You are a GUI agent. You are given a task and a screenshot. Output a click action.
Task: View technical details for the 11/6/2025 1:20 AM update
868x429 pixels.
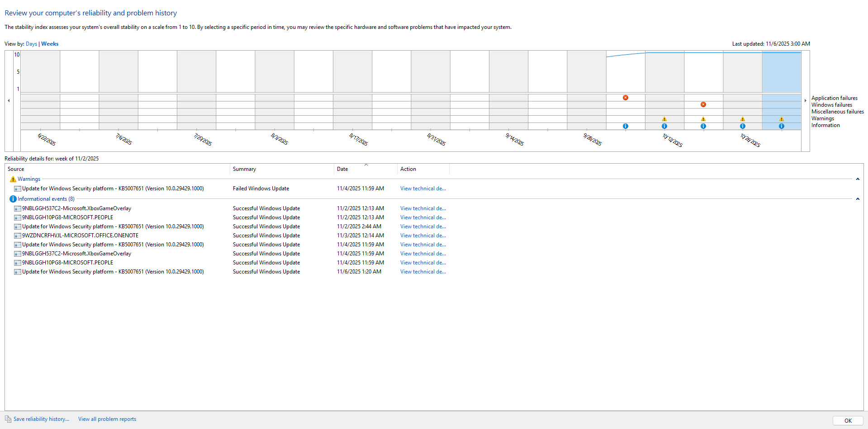tap(423, 272)
